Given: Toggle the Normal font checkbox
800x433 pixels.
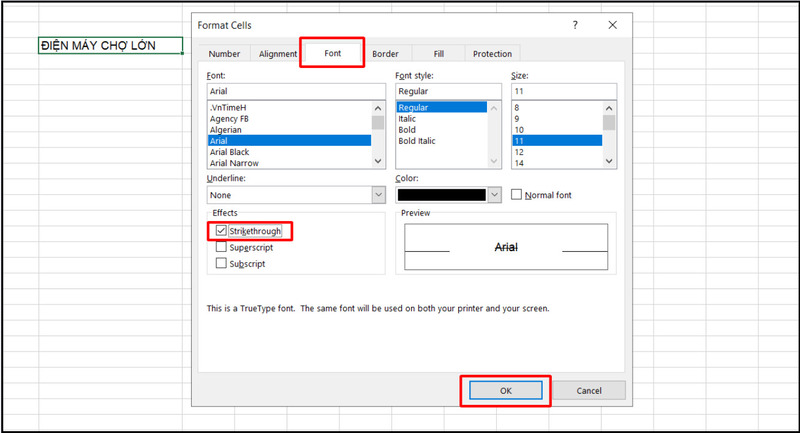Looking at the screenshot, I should pos(517,195).
